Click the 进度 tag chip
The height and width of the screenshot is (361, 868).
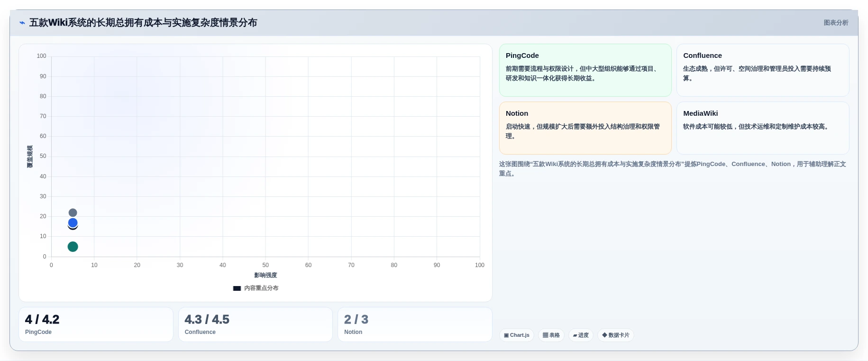581,335
